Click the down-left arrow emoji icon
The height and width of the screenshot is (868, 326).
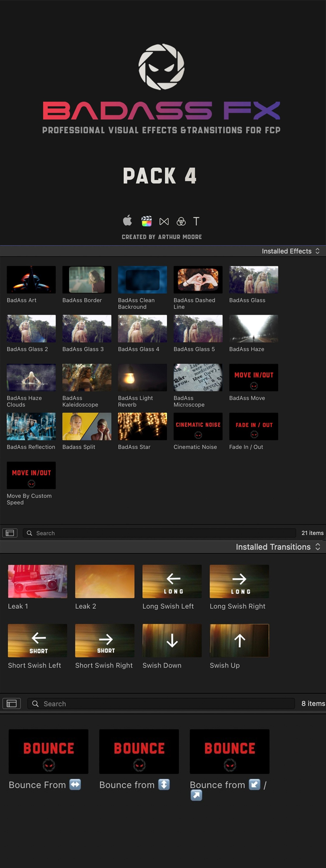(x=255, y=785)
